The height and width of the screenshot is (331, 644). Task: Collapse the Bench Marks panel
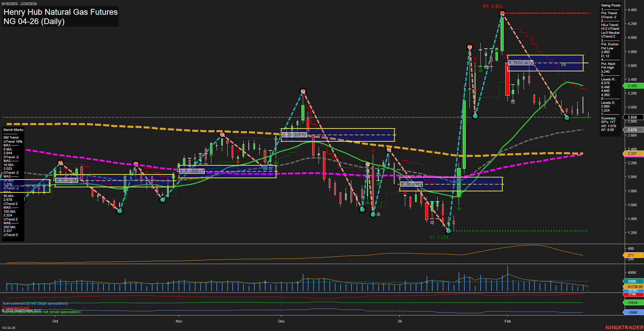[x=13, y=129]
